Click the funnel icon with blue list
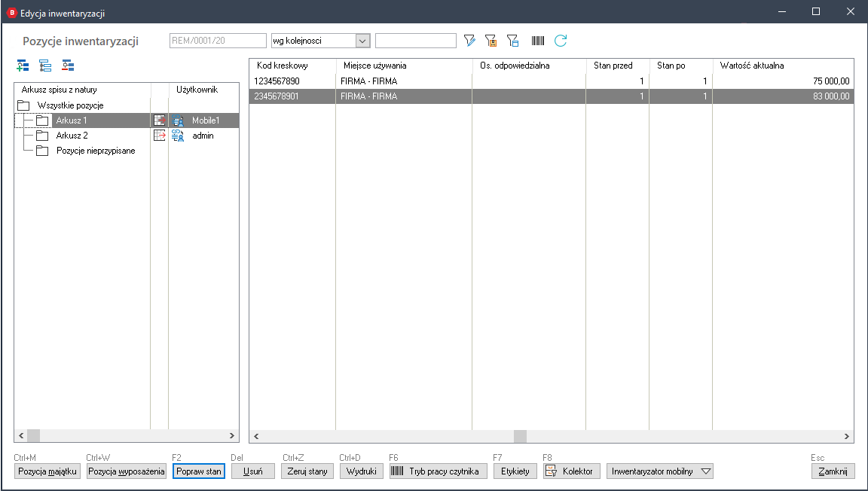 (512, 41)
